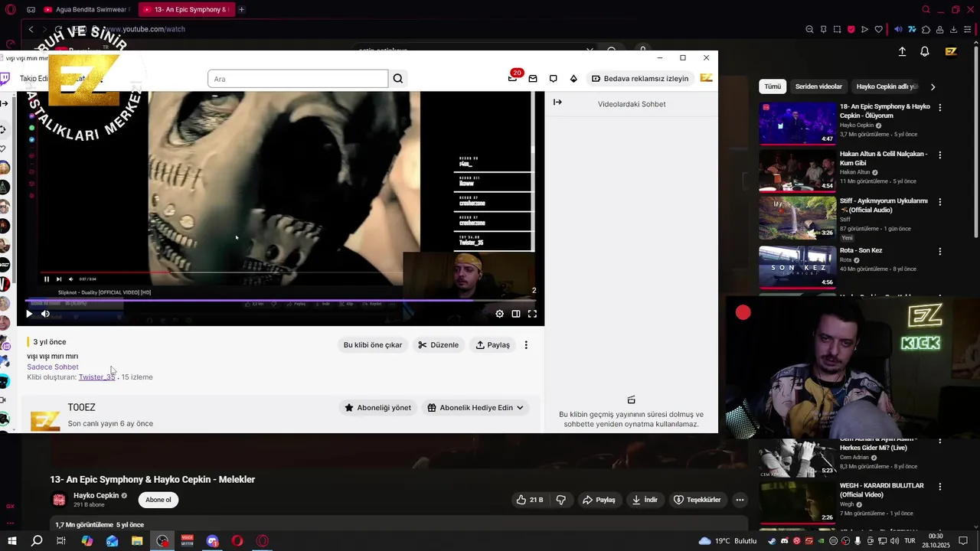Open the 'Rota - Son Kez' thumbnail
Viewport: 980px width, 551px height.
click(x=798, y=266)
